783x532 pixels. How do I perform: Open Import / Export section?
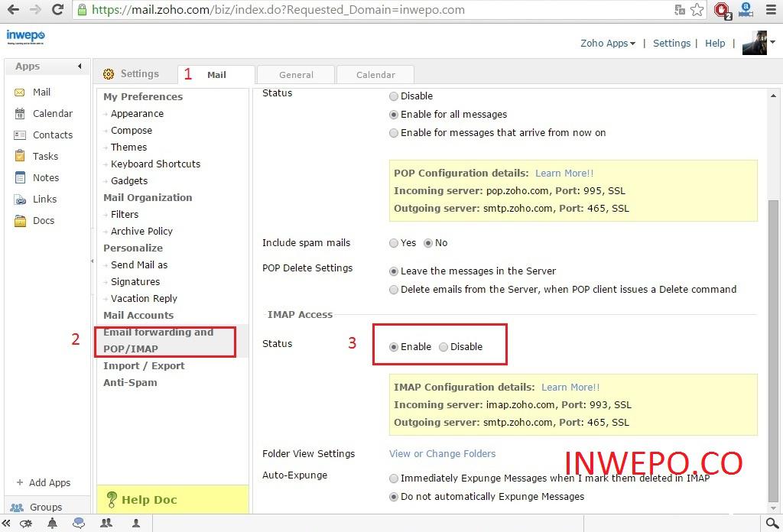click(144, 366)
